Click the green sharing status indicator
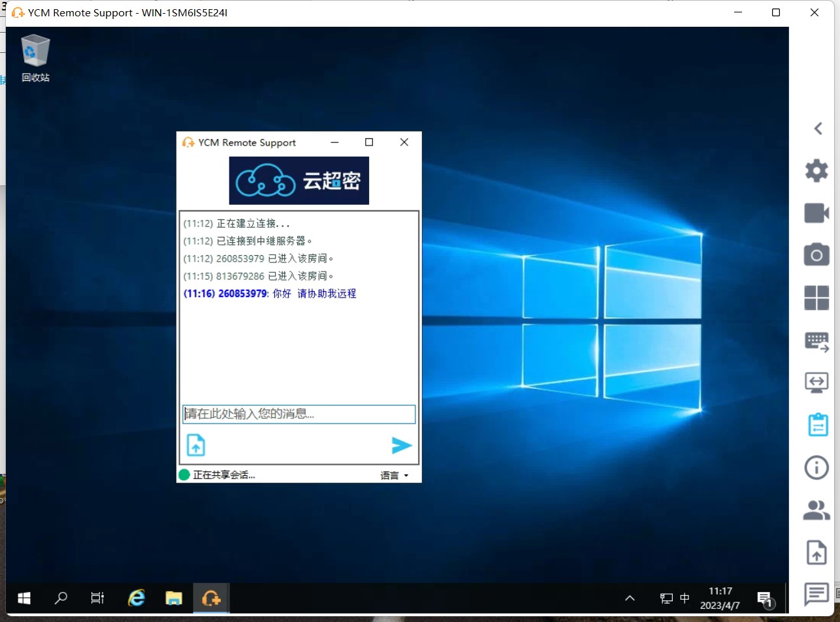The width and height of the screenshot is (840, 622). coord(184,475)
